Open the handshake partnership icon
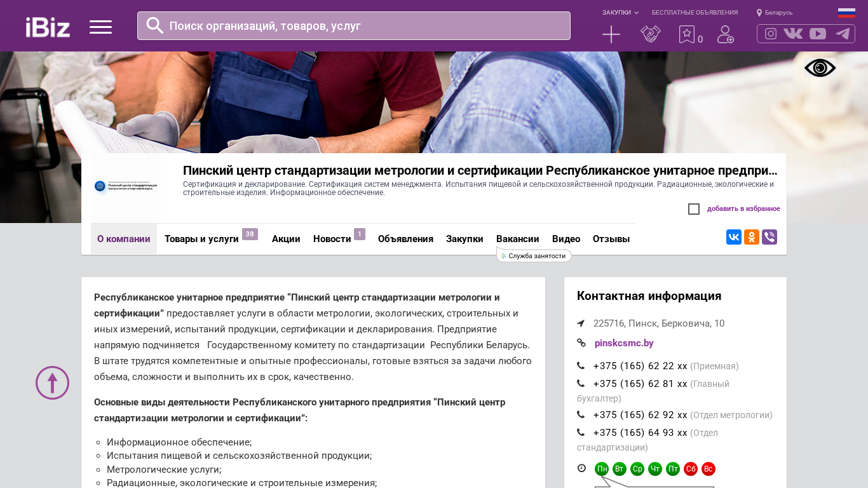Image resolution: width=868 pixels, height=488 pixels. (651, 34)
